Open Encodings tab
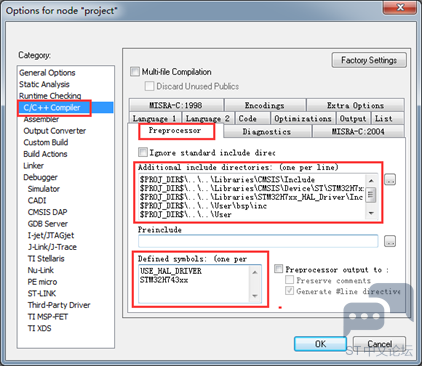Screen dimensions: 422x366 (x=265, y=105)
